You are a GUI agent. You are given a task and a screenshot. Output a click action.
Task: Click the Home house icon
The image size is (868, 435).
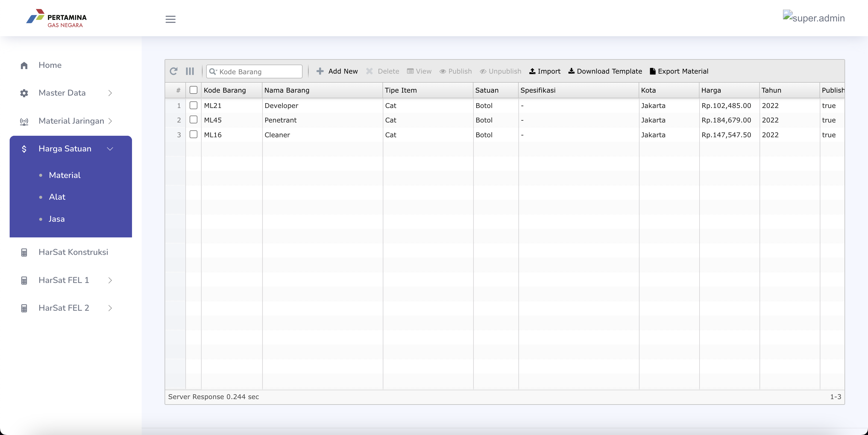tap(24, 65)
